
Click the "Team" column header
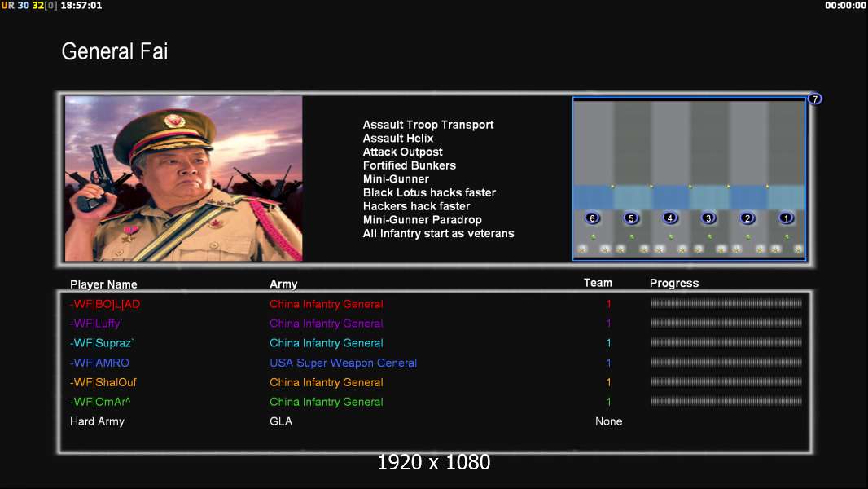[x=598, y=283]
